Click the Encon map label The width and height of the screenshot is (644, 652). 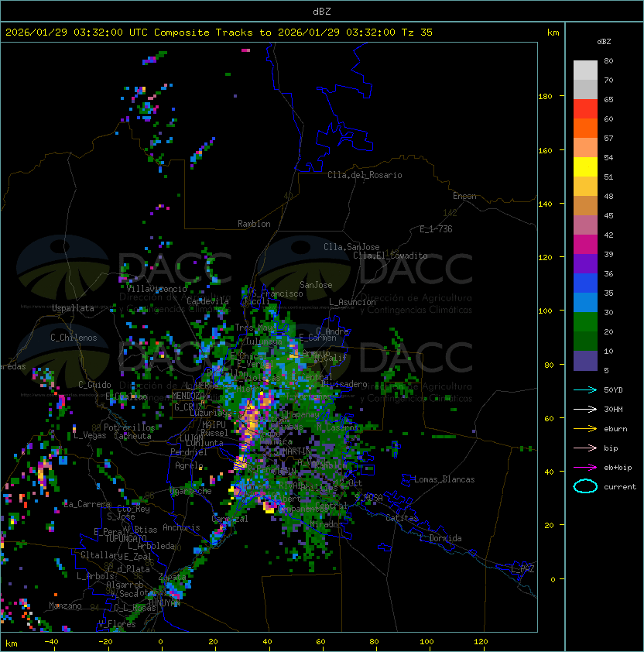(x=464, y=196)
